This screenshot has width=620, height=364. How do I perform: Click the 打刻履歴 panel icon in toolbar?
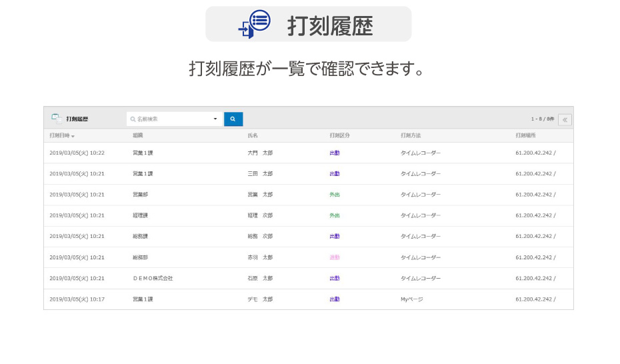57,119
